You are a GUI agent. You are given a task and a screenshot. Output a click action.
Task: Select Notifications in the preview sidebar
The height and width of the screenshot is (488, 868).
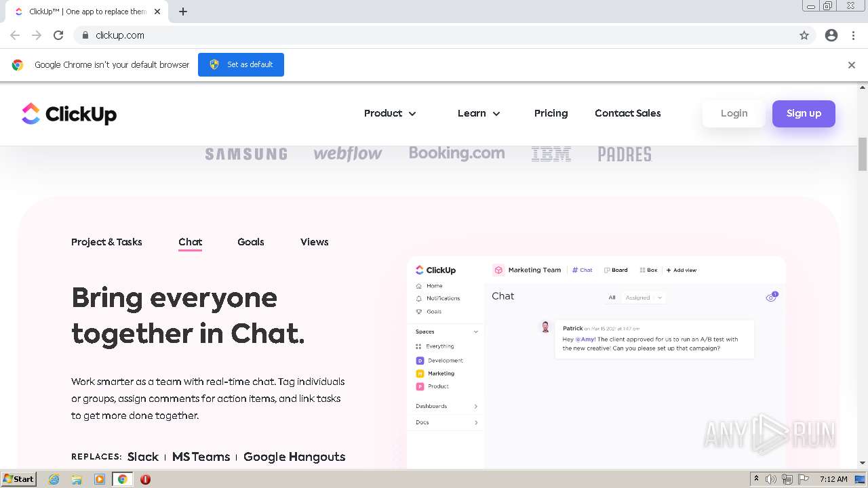click(437, 298)
